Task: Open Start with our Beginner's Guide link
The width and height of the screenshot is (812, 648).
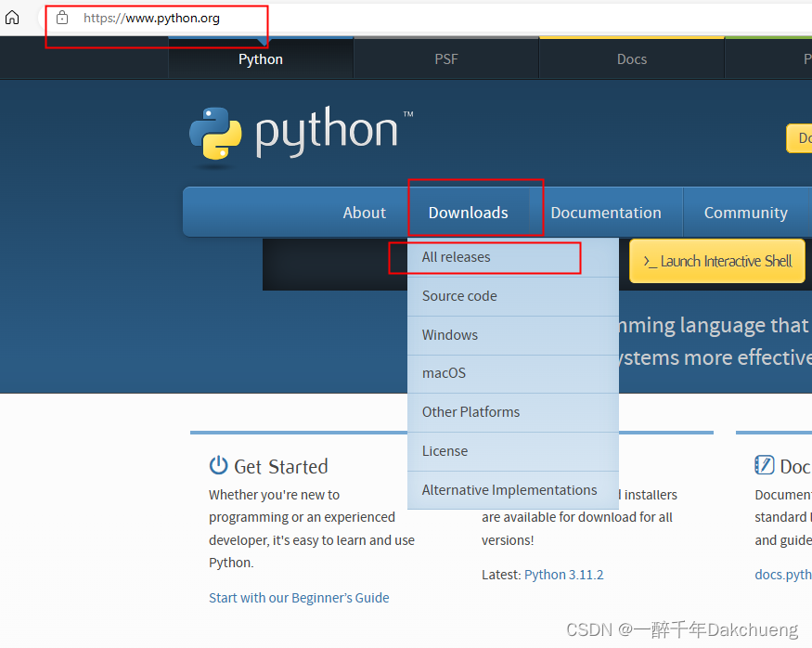Action: (x=299, y=598)
